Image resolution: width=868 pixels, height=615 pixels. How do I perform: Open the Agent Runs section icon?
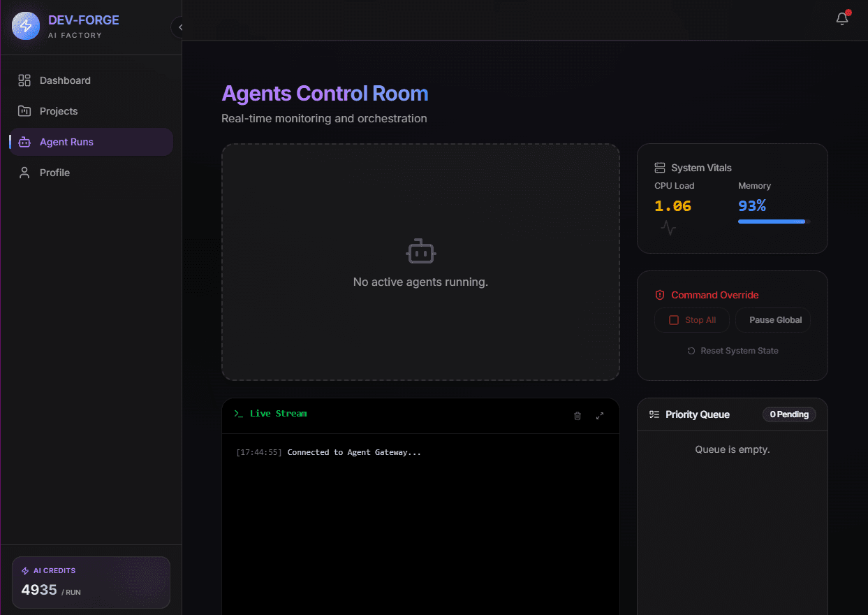(24, 141)
